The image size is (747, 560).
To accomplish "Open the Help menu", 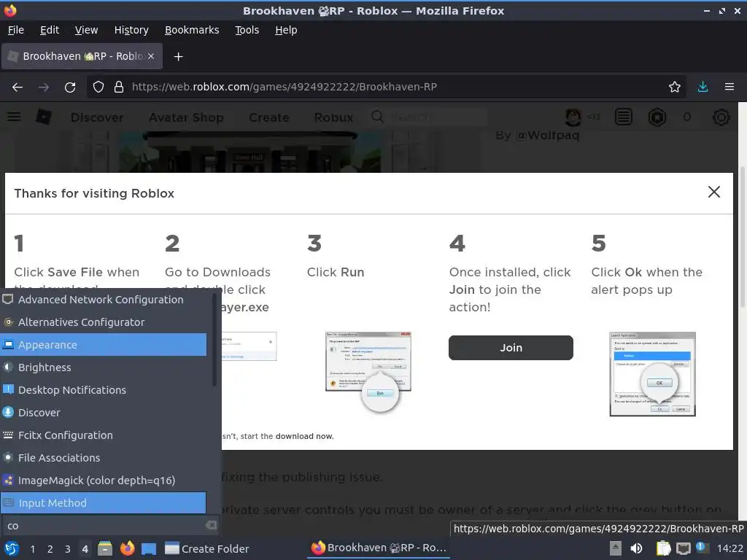I will (286, 30).
